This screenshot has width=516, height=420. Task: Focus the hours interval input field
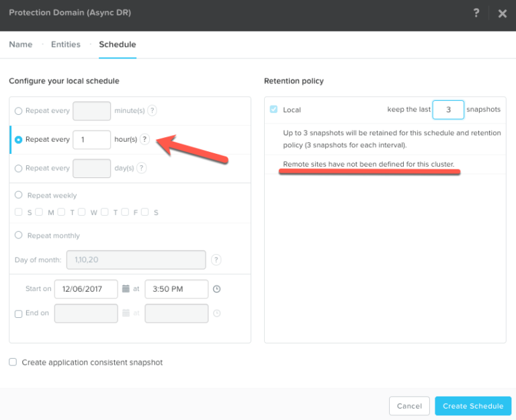(x=91, y=140)
